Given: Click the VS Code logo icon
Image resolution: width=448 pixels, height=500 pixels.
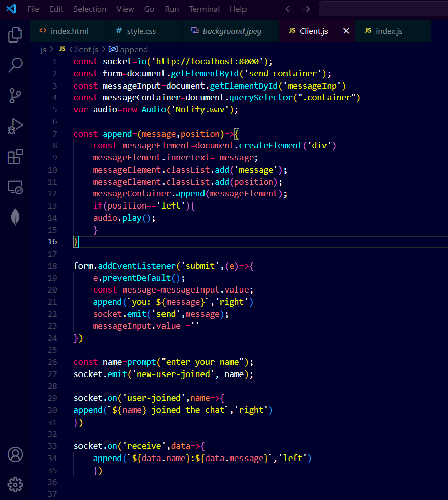Looking at the screenshot, I should [x=11, y=9].
